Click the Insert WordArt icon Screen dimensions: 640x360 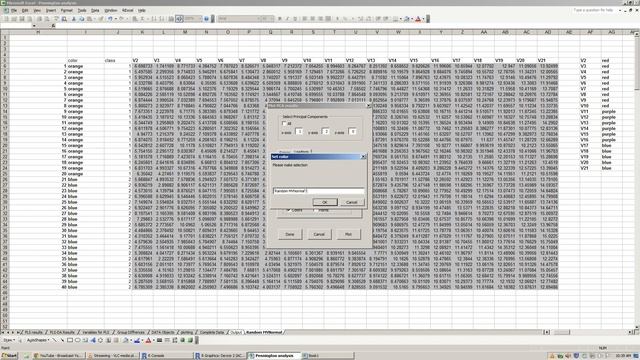pyautogui.click(x=93, y=340)
